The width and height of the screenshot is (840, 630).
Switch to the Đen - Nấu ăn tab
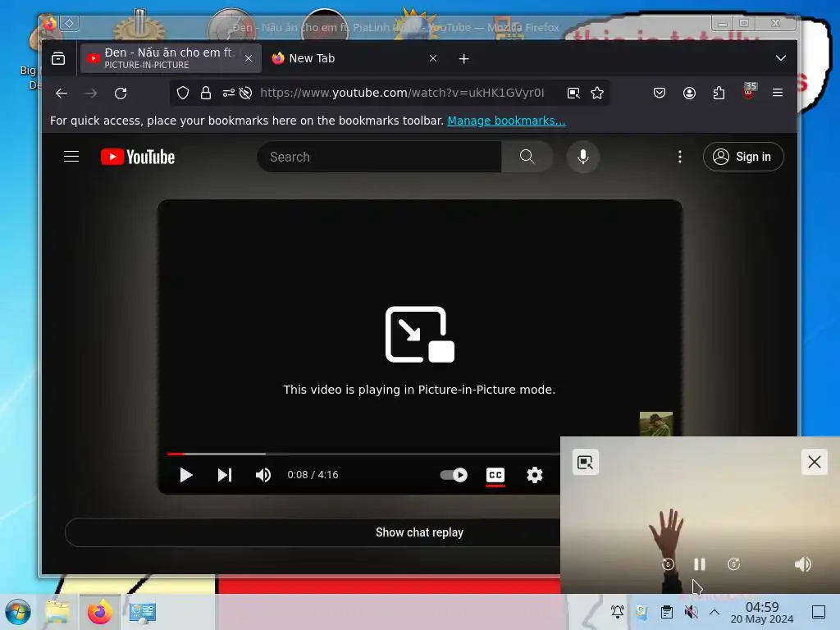pos(171,58)
